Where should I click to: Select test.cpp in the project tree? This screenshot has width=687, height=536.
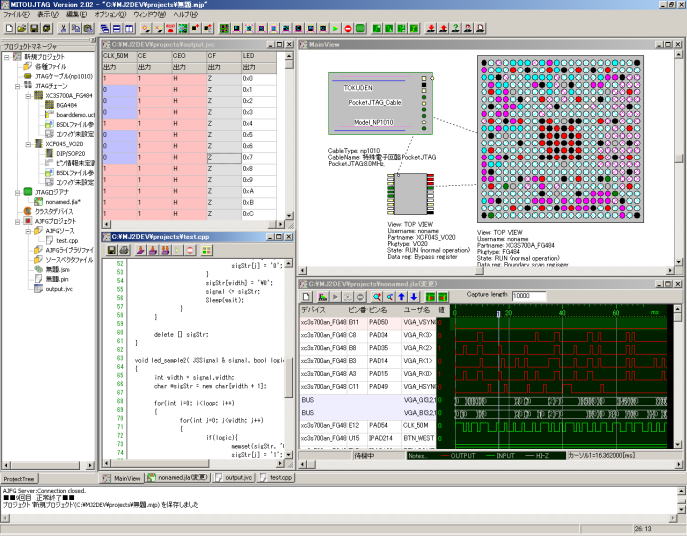tap(67, 240)
